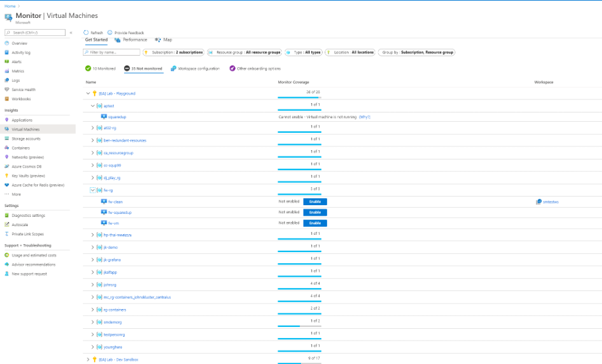Click the Alerts icon in the sidebar
This screenshot has height=364, width=602.
pyautogui.click(x=7, y=61)
